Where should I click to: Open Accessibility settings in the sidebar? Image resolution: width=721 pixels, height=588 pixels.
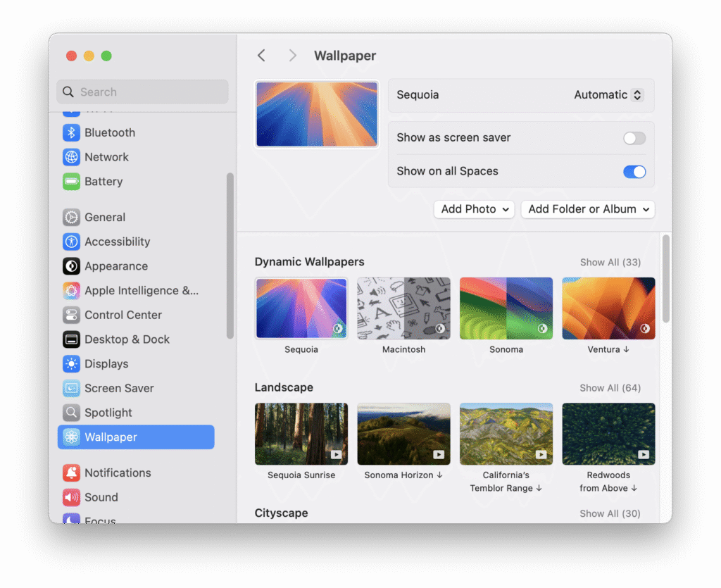coord(136,242)
